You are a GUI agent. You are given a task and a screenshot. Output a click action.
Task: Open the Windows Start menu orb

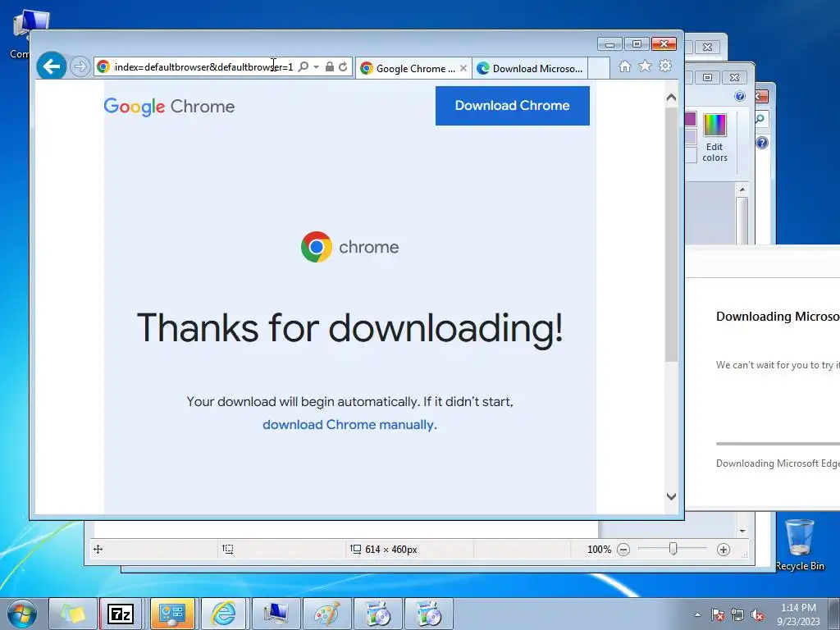(22, 614)
